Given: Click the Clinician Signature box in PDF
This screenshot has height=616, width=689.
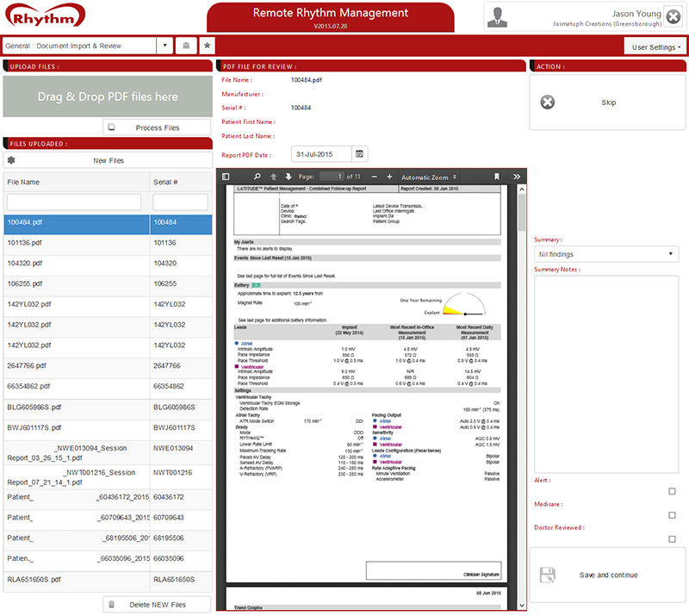Looking at the screenshot, I should [434, 570].
